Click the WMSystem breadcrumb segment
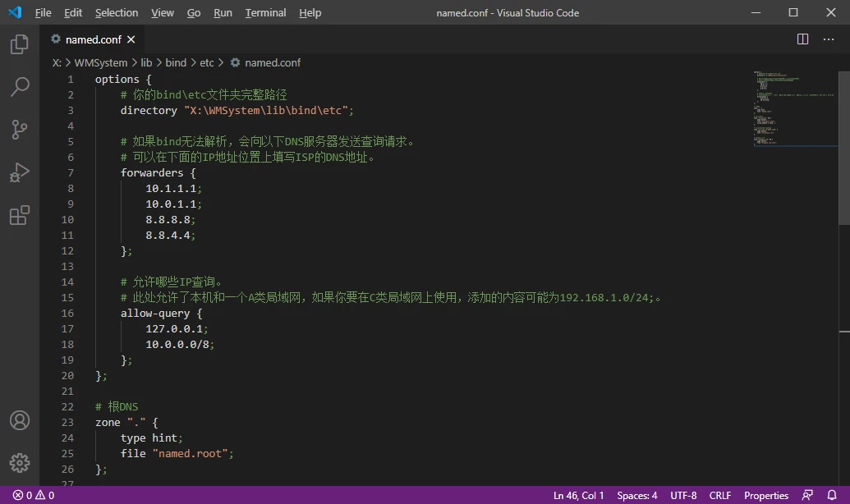This screenshot has height=504, width=850. [x=101, y=62]
